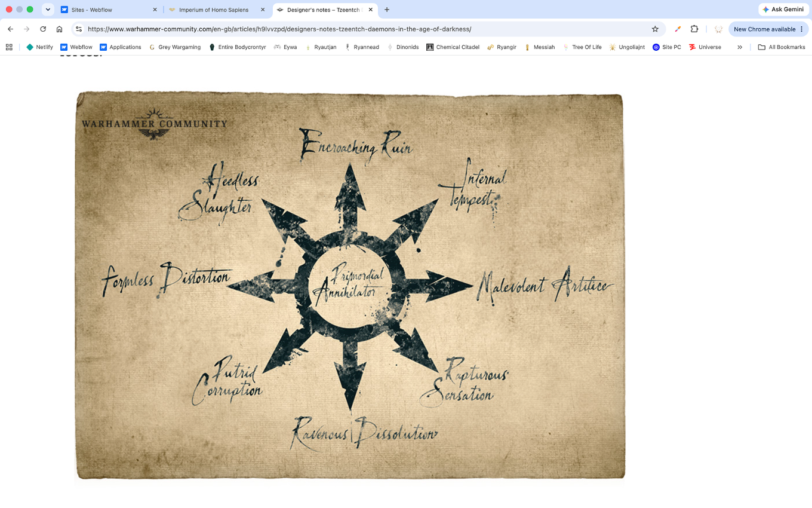Close the Designer's notes tab
Screen dimensions: 812x508
pos(371,10)
